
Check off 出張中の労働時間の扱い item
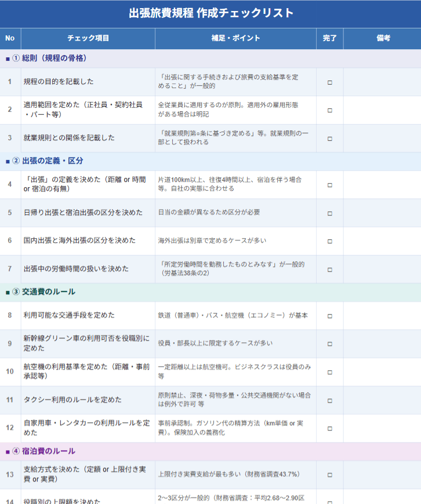330,269
